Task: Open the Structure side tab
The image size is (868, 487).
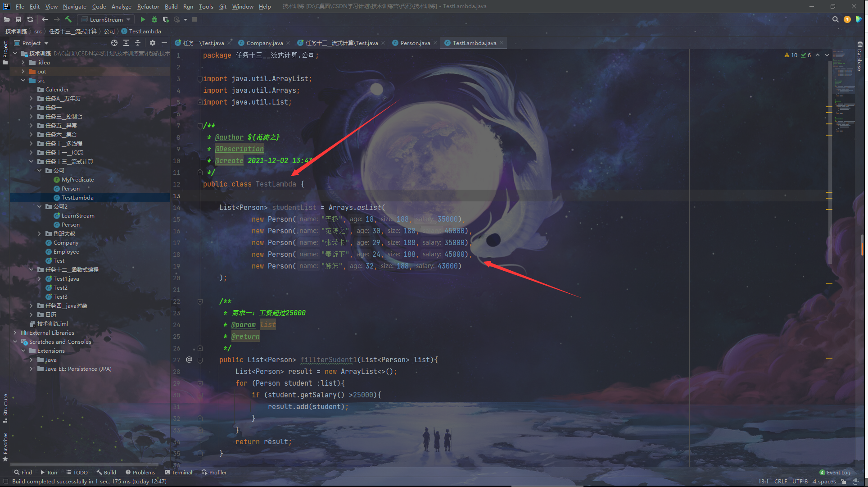Action: point(5,408)
